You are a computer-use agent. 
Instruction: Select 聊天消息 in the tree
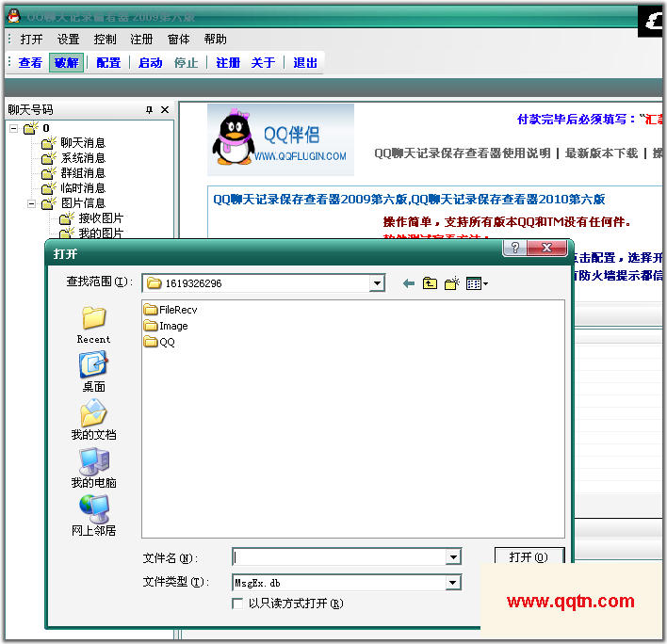tap(83, 143)
